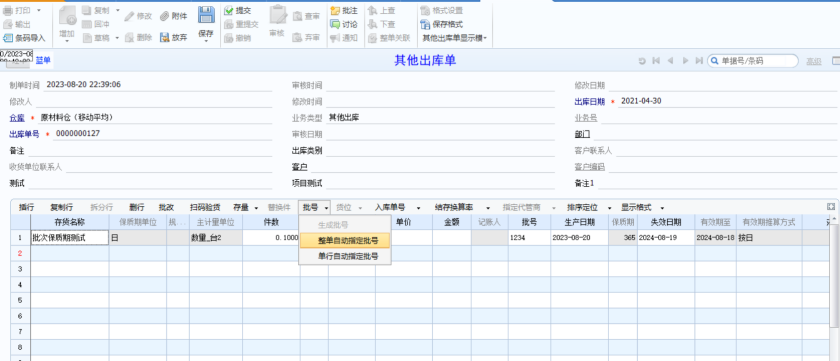Click the cell 批次保质期测试 in row 1
Viewport: 840px width, 361px height.
tap(70, 237)
